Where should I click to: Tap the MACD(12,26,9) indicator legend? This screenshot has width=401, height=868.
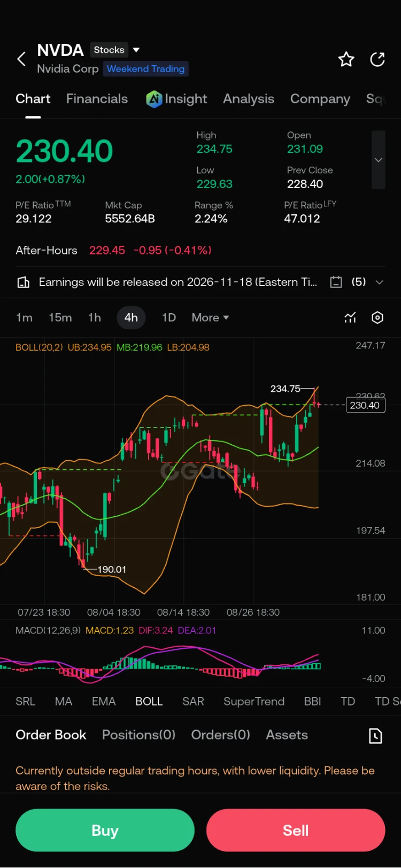(48, 630)
